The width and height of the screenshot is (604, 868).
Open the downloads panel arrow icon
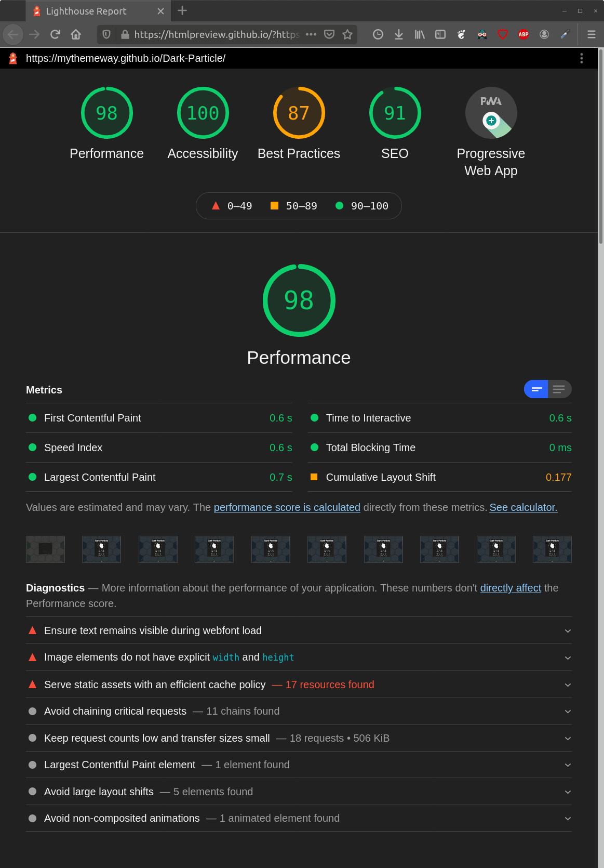[x=399, y=34]
